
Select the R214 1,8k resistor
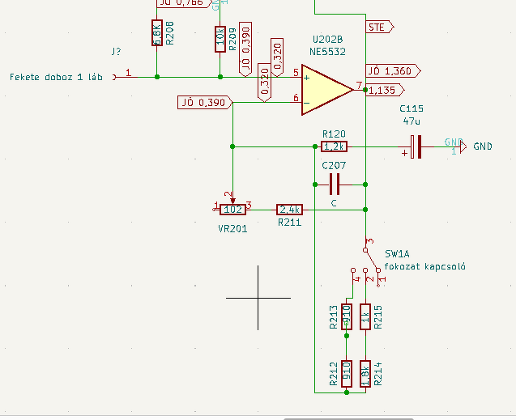(x=365, y=374)
